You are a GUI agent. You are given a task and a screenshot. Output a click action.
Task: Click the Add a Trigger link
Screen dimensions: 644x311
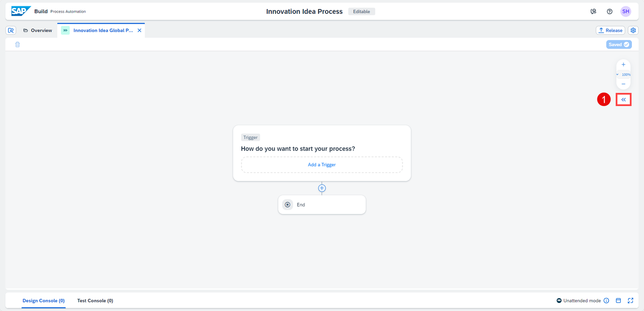[x=322, y=164]
